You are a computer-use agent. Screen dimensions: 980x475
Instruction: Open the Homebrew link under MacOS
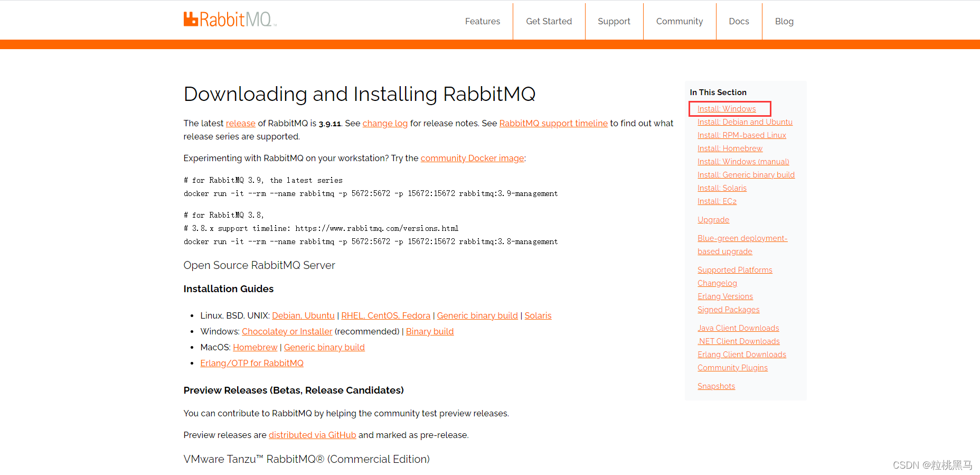(x=255, y=347)
